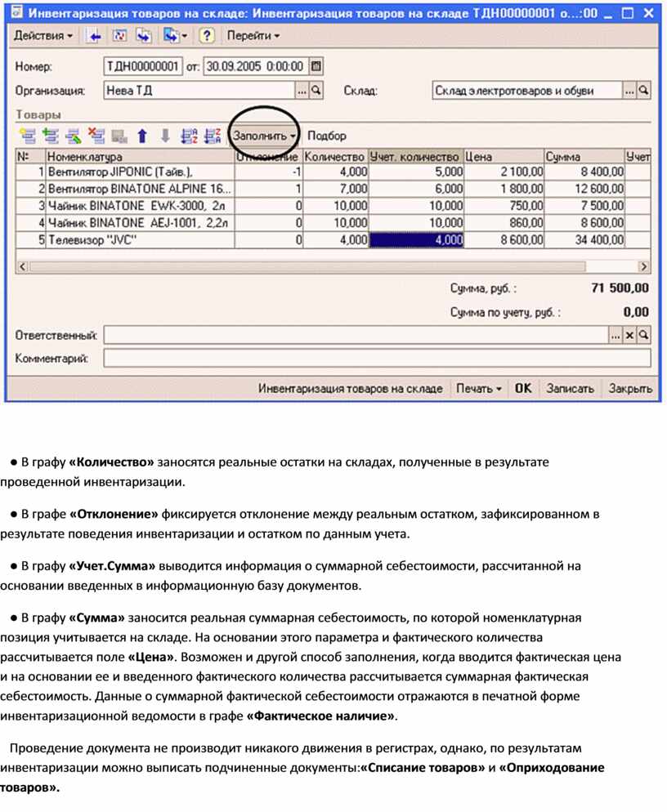Open the calendar picker next to the date
Screen dimensions: 667x812
coord(316,66)
